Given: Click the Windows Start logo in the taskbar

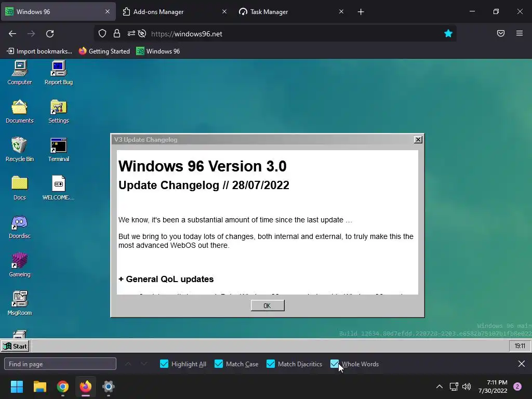Looking at the screenshot, I should coord(17,387).
